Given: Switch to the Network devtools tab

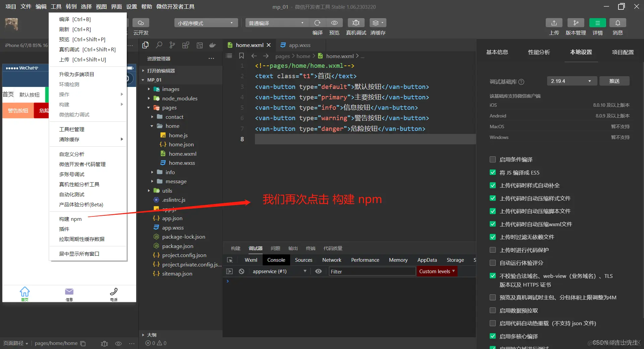Looking at the screenshot, I should point(332,260).
